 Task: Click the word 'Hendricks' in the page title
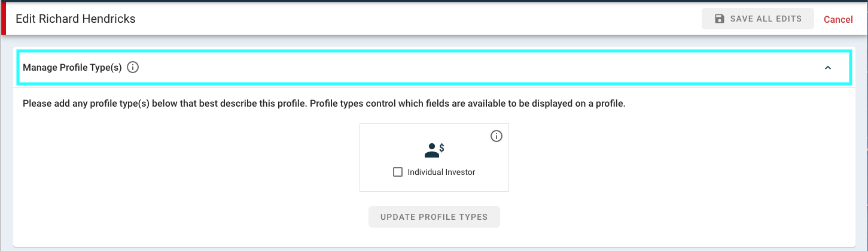[109, 19]
